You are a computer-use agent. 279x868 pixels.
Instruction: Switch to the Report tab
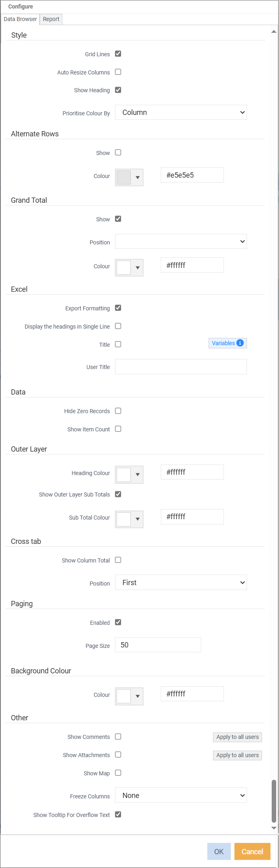tap(51, 19)
